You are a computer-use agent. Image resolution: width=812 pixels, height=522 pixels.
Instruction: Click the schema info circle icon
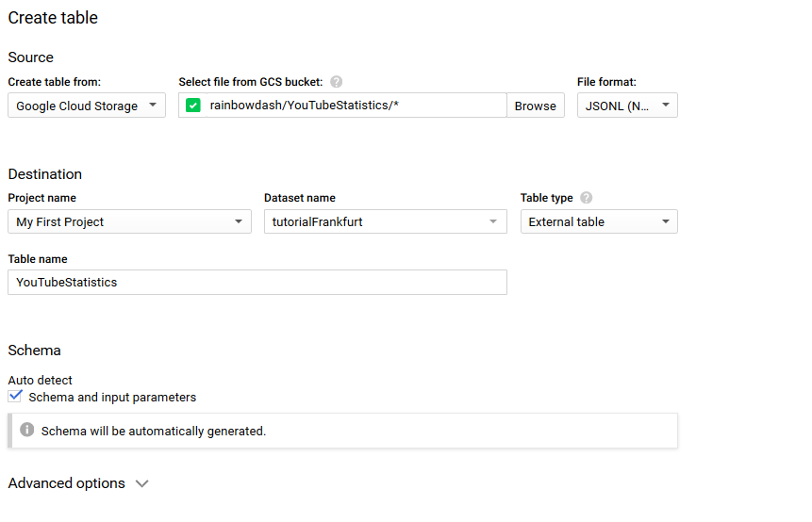(27, 430)
